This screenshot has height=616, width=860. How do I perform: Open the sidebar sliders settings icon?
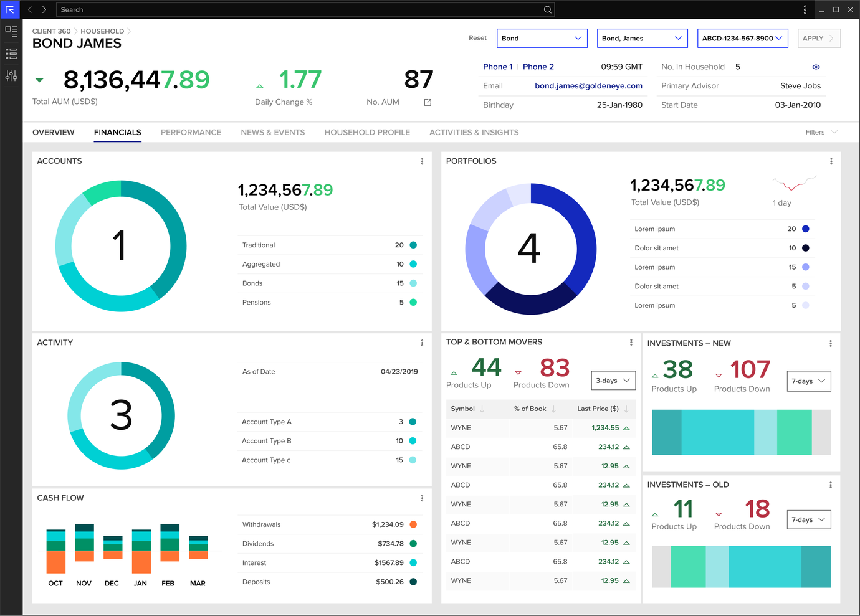[x=11, y=76]
